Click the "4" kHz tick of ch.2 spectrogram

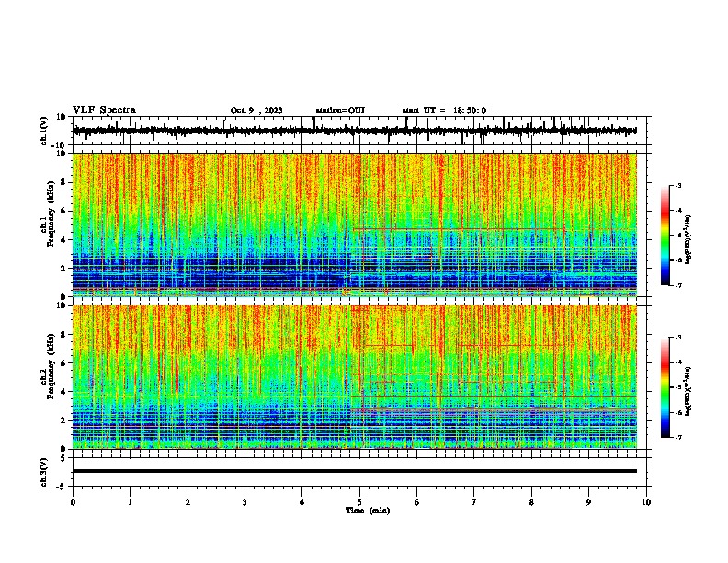point(64,392)
